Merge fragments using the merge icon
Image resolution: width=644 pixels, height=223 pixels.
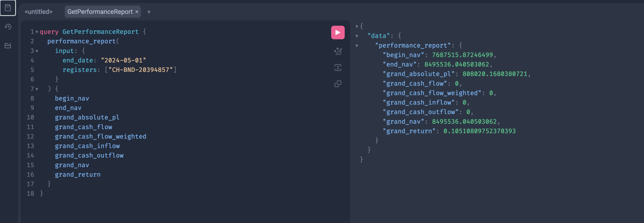(x=338, y=67)
